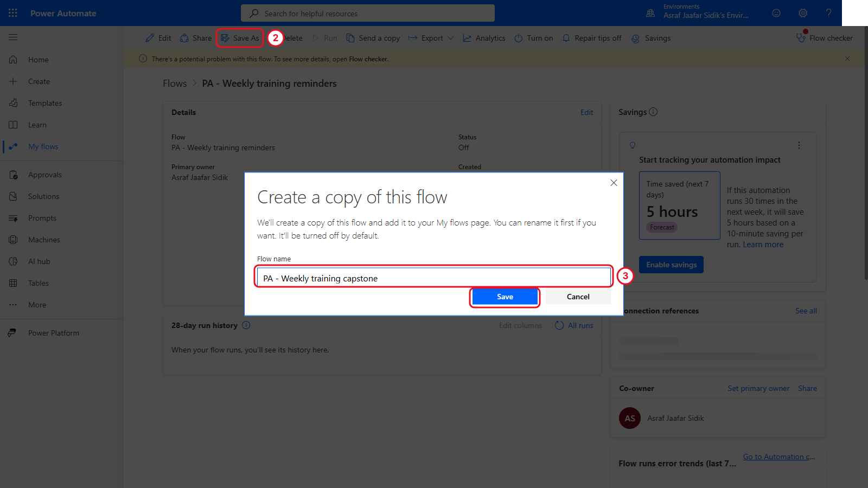This screenshot has width=868, height=488.
Task: Click All runs refresh link
Action: point(574,325)
